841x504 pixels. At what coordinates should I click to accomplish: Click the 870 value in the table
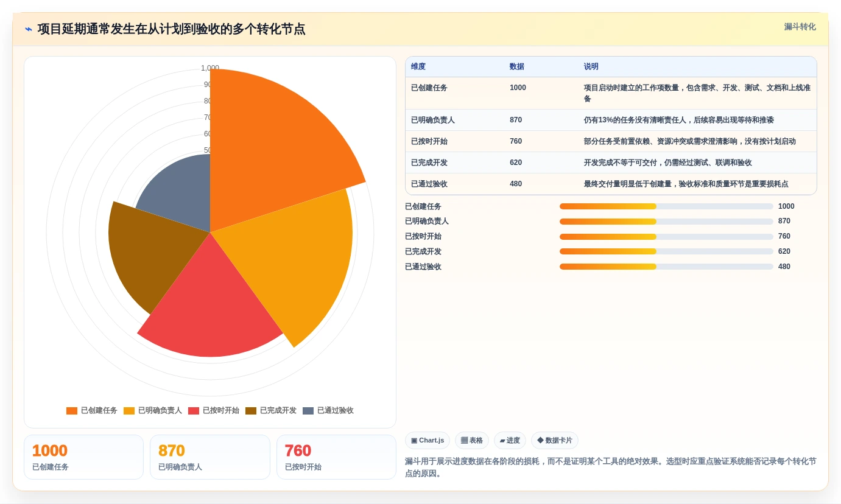pyautogui.click(x=516, y=120)
